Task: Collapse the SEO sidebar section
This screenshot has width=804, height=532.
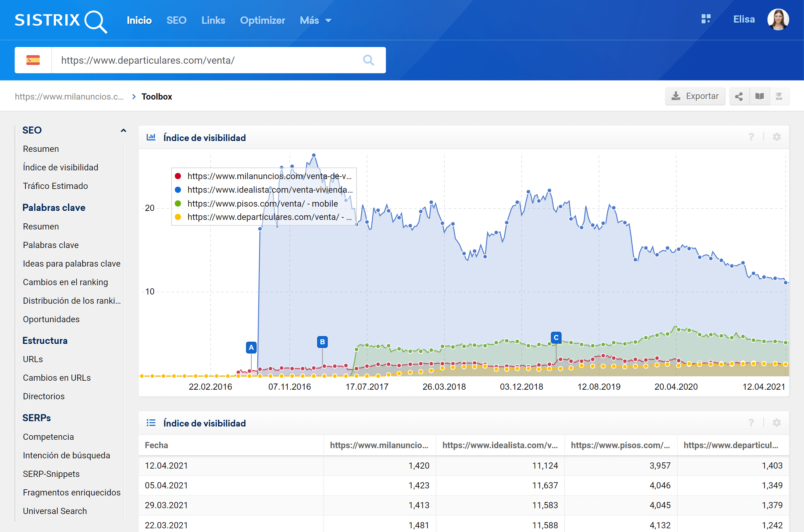Action: click(123, 130)
